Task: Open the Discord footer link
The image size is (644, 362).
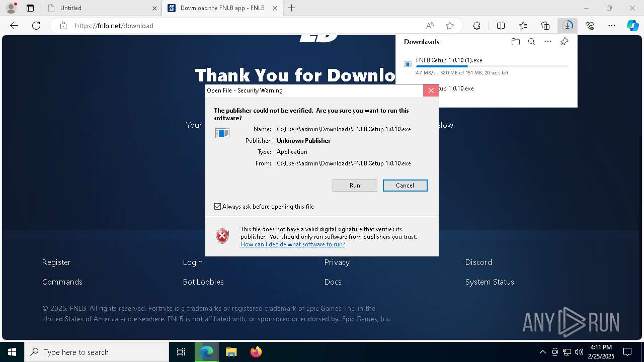Action: pyautogui.click(x=478, y=262)
